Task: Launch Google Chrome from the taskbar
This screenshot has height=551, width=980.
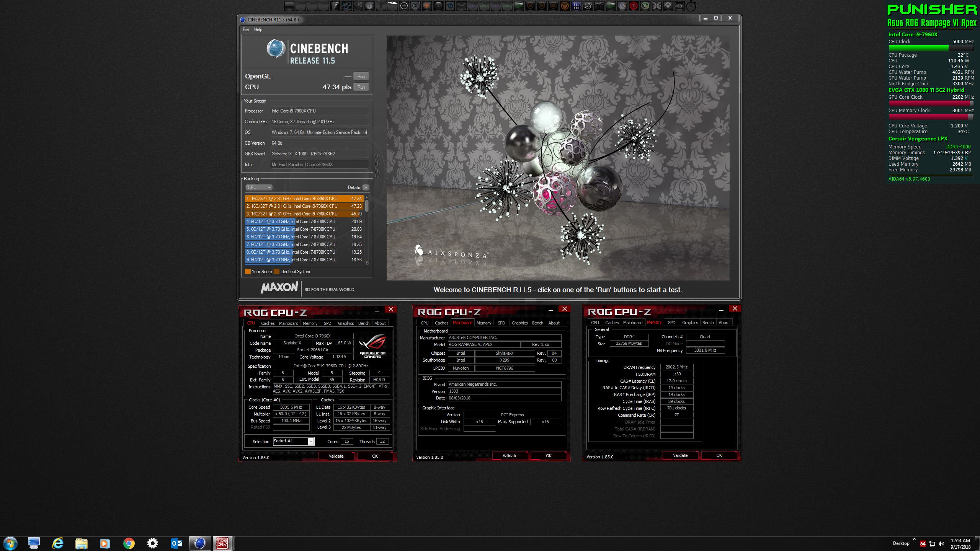Action: point(129,543)
